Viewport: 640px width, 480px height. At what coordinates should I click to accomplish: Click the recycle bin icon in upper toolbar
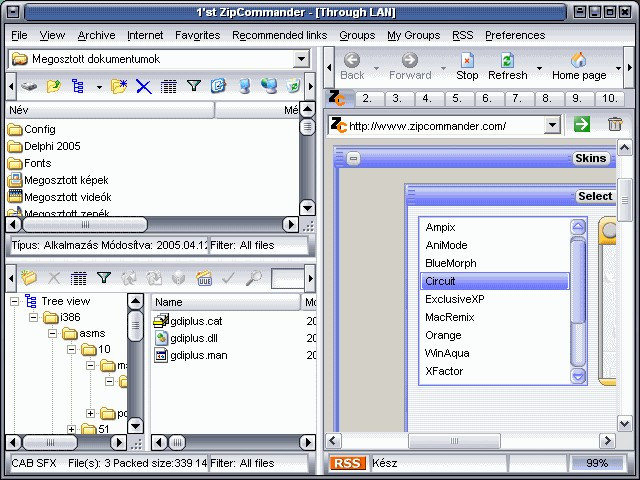293,86
